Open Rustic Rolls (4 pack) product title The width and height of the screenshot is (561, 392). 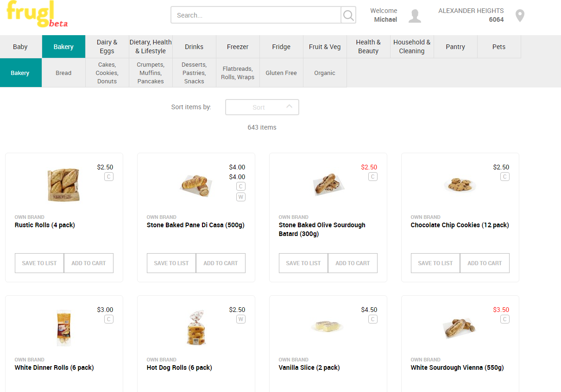(45, 225)
